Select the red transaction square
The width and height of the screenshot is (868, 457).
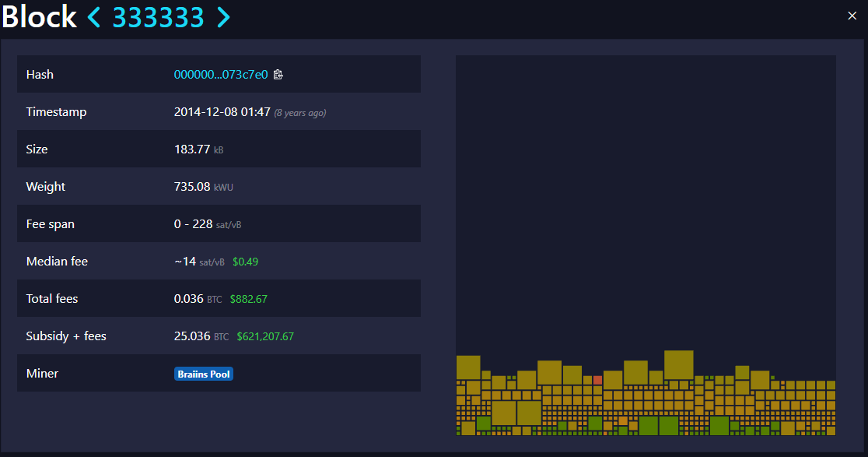597,380
